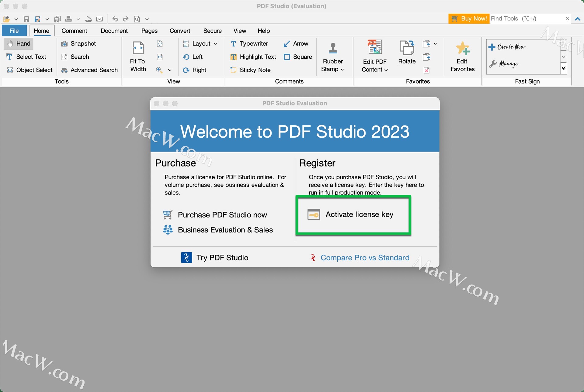Click Purchase PDF Studio now

(215, 215)
